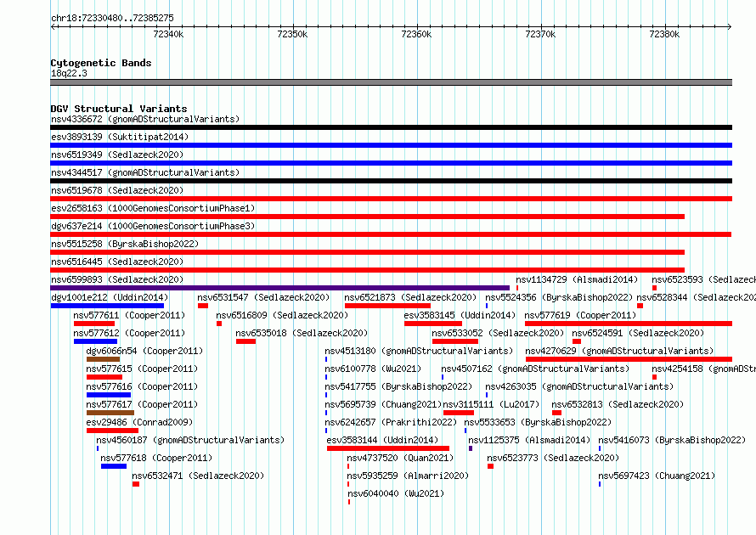Click nsv4270629 gnomADStructuralVariants label
756x535 pixels.
point(619,351)
